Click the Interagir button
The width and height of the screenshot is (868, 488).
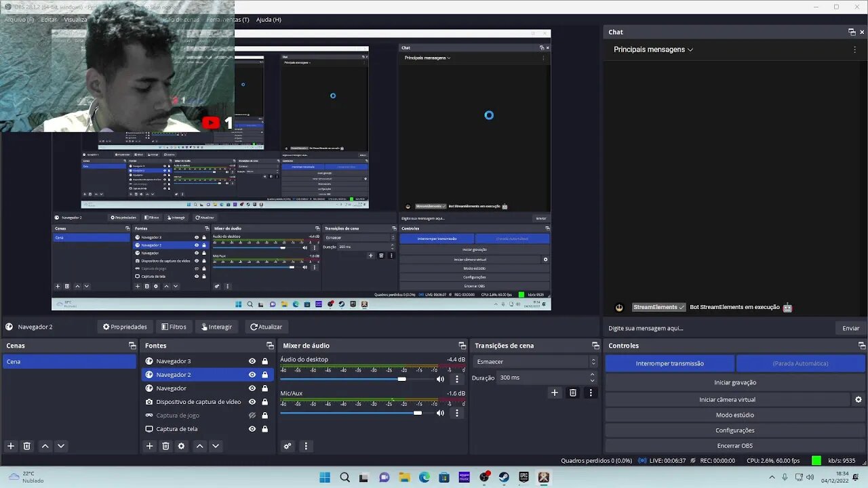coord(216,327)
